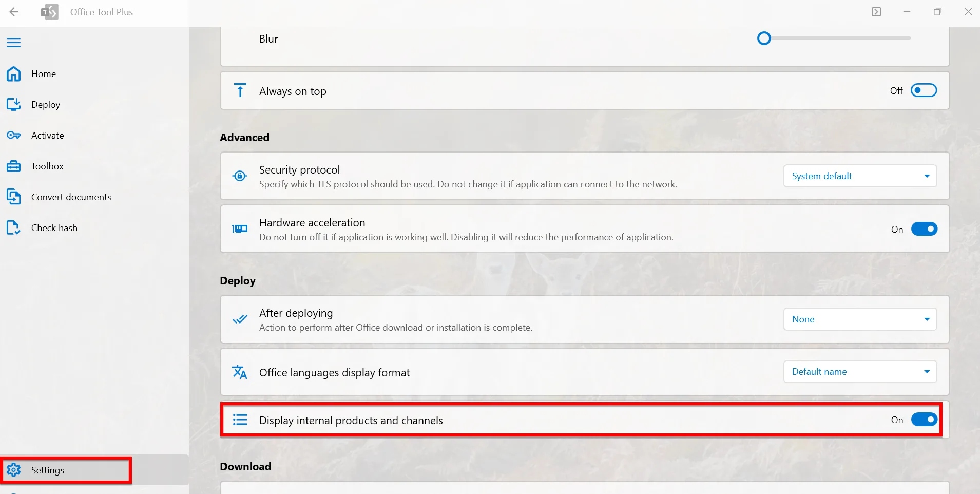Click the Home house icon

[x=14, y=74]
